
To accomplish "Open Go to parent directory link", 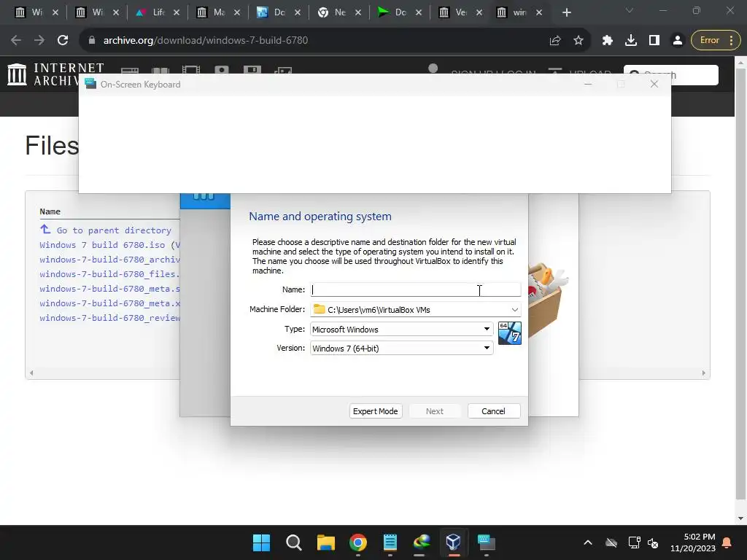I will tap(114, 230).
